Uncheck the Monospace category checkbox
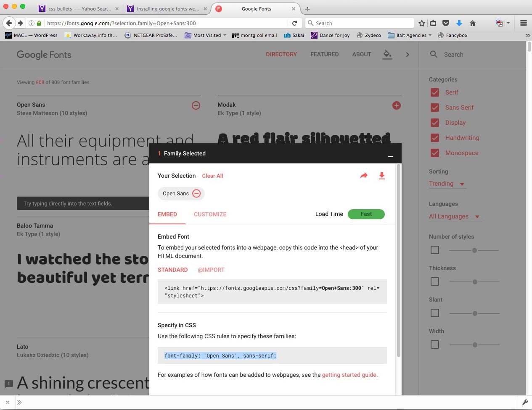This screenshot has height=410, width=532. coord(435,153)
